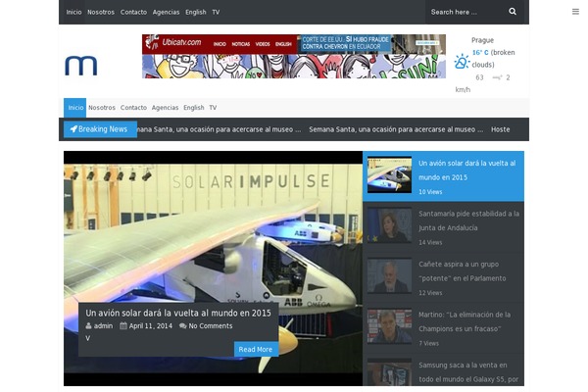Select the Samsung Galaxy S5 story thumbnail
The image size is (588, 392).
[389, 372]
